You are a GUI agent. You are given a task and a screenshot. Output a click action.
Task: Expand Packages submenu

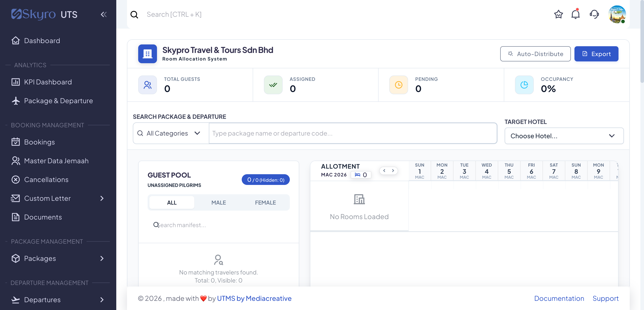pos(58,258)
